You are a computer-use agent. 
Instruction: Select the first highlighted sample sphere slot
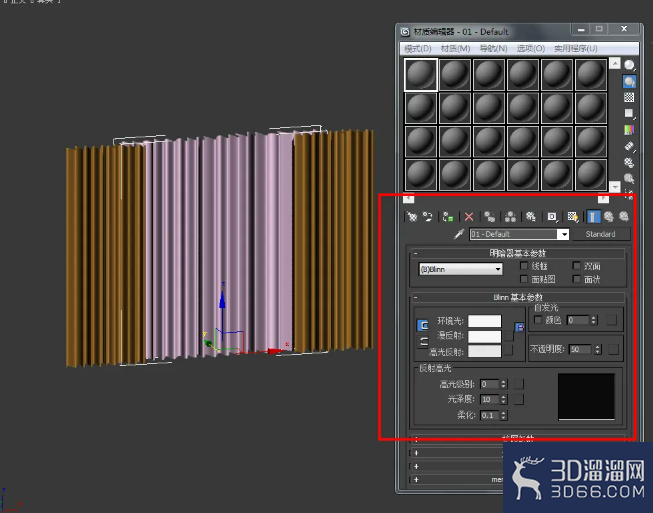tap(421, 75)
